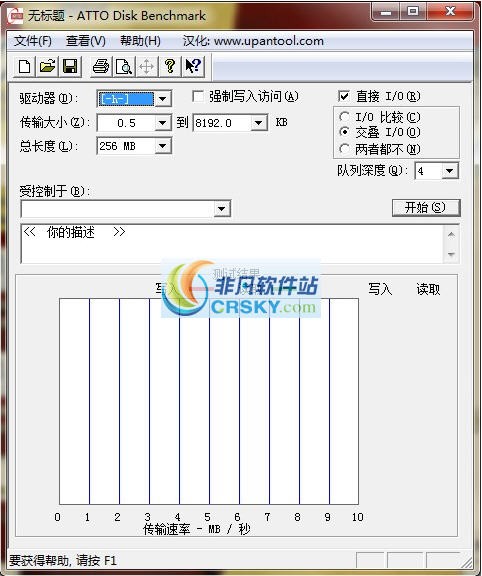The image size is (482, 576).
Task: Open the 总长度 256 MB dropdown
Action: 163,146
